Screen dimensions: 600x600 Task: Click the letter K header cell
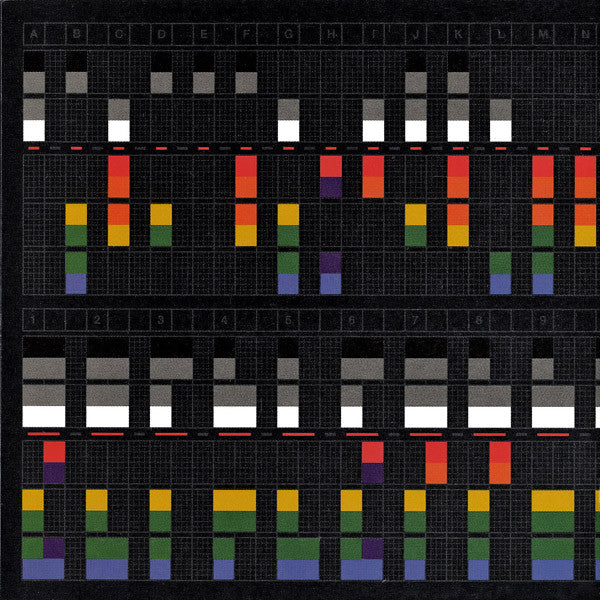pos(459,34)
